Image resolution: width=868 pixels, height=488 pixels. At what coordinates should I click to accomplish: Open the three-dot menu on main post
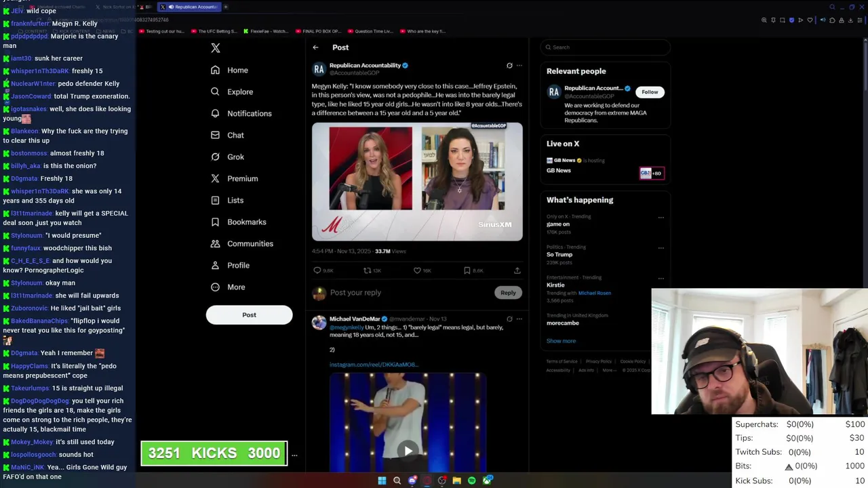[x=519, y=66]
